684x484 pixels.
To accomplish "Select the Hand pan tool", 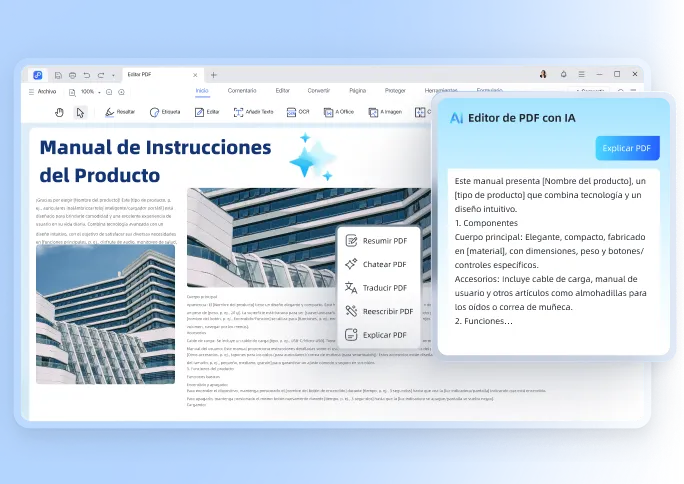I will click(59, 112).
